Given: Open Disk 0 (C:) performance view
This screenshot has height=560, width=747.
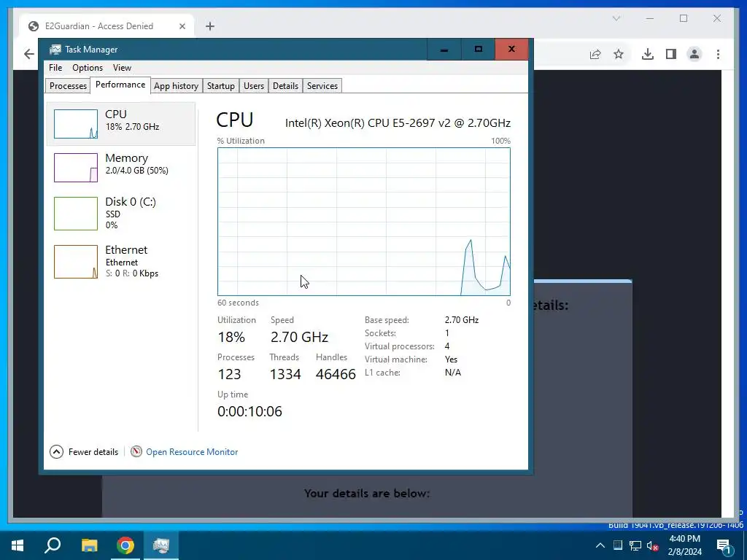Looking at the screenshot, I should tap(121, 213).
